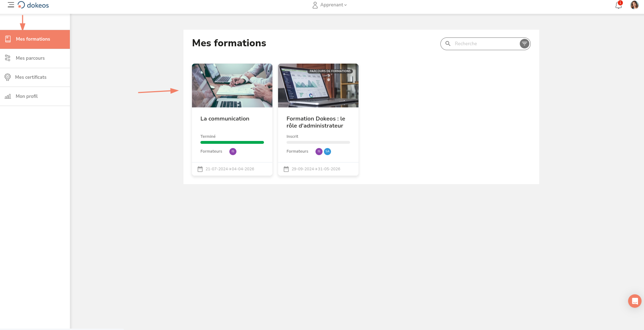This screenshot has width=644, height=330.
Task: Type in the Recherche search field
Action: [485, 43]
